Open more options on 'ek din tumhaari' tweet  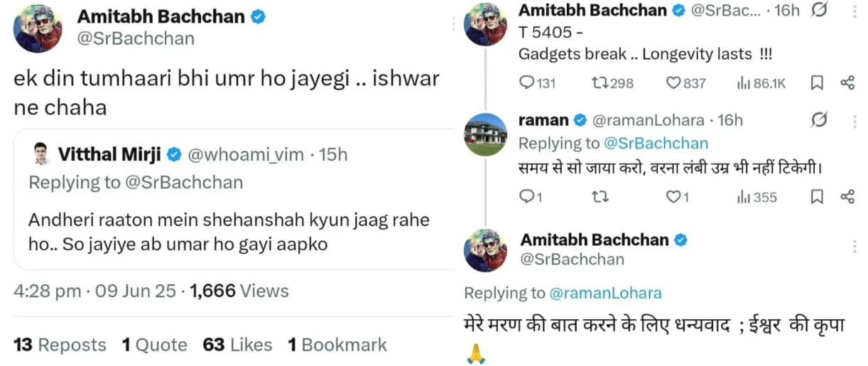[x=452, y=24]
